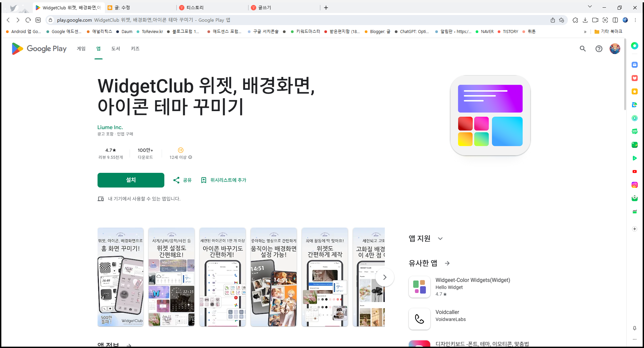Switch to the 게임 tab

[80, 49]
